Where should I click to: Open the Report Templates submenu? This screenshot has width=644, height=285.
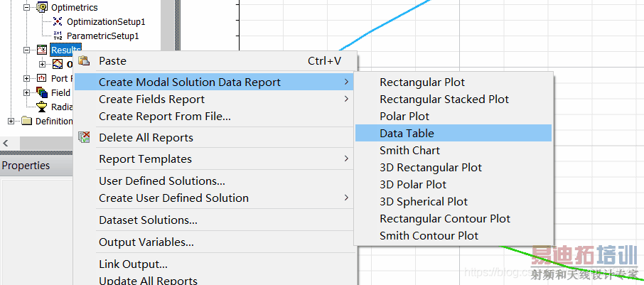145,159
